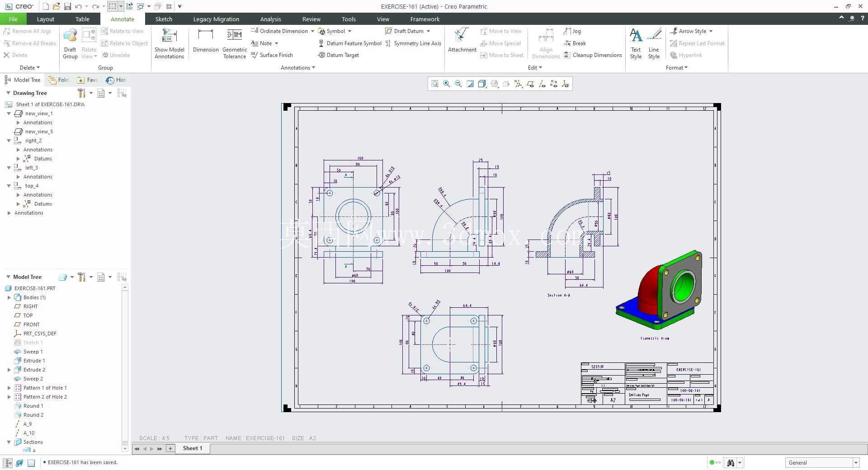Undo the last action

pyautogui.click(x=78, y=6)
